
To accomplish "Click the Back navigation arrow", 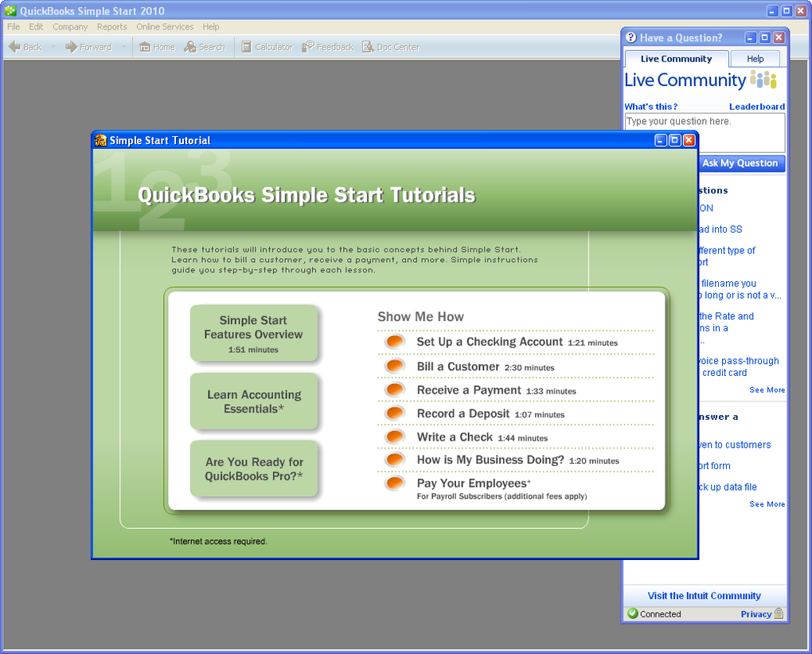I will click(x=15, y=47).
